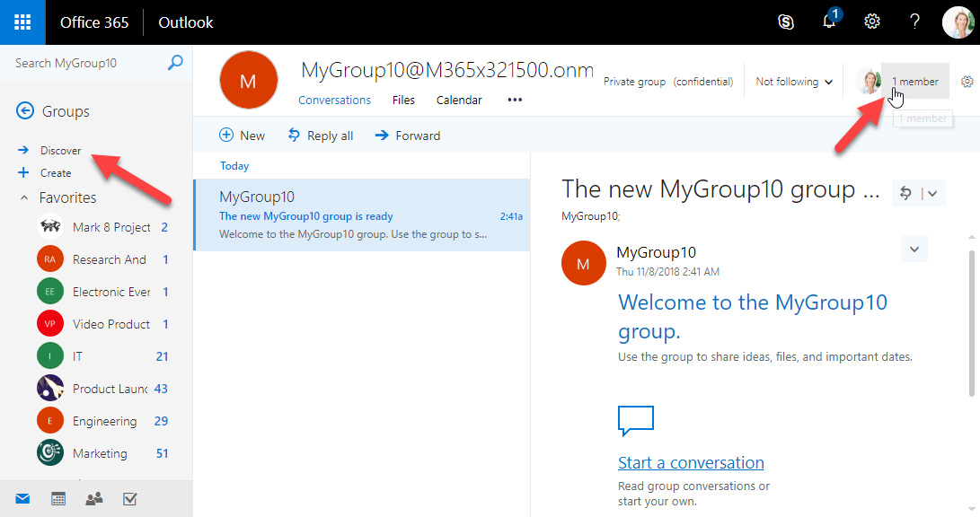Image resolution: width=980 pixels, height=517 pixels.
Task: Go back using the Groups arrow
Action: click(24, 111)
